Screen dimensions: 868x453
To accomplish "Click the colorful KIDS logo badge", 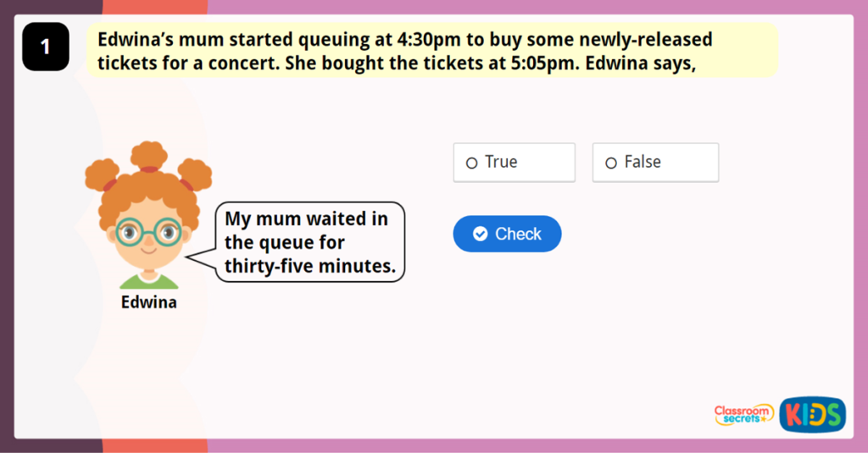I will [x=812, y=414].
